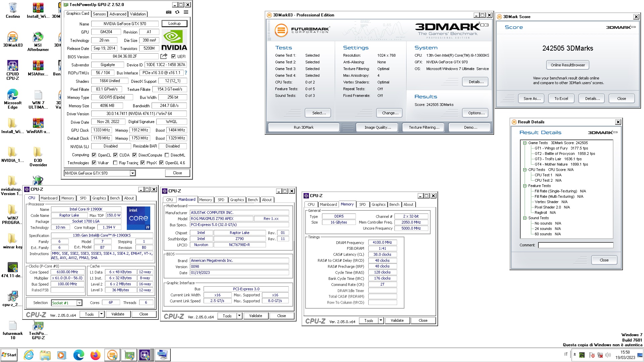Open 3DMark03 desktop shortcut
Screen dimensions: 644x362
tap(13, 39)
